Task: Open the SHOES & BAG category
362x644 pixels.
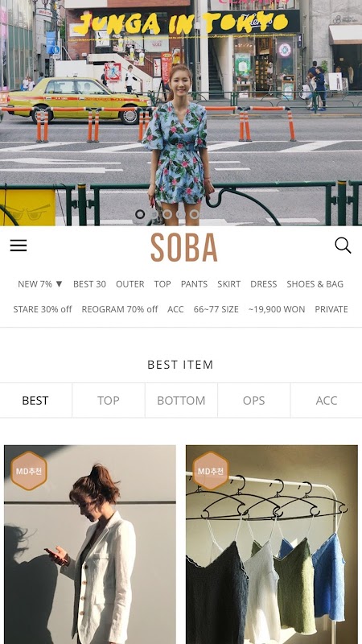Action: point(315,284)
